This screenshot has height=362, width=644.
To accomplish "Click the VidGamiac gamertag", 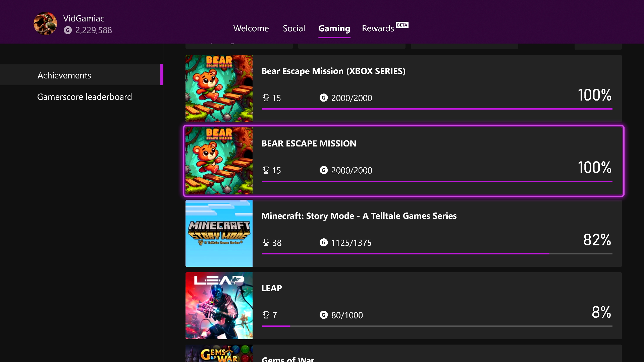I will (84, 18).
